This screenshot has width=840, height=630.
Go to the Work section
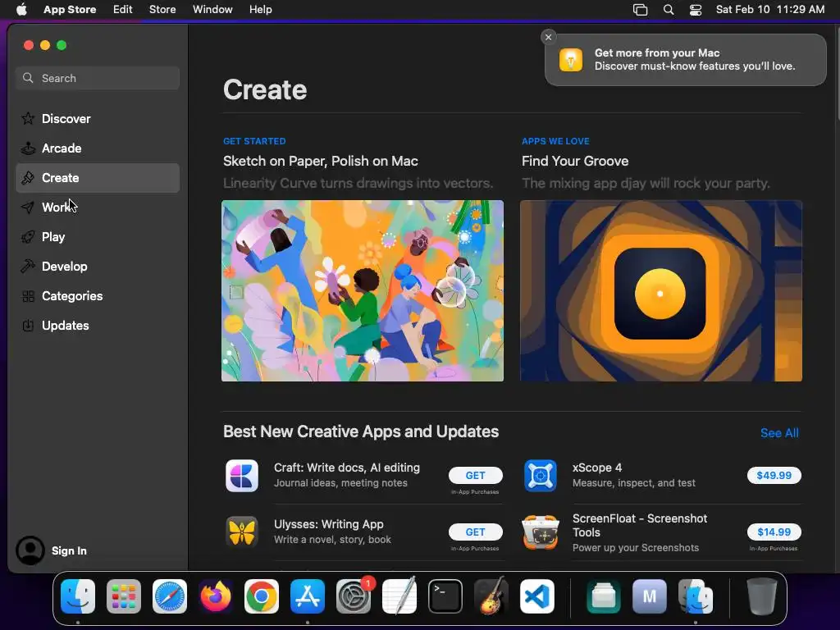click(x=98, y=208)
